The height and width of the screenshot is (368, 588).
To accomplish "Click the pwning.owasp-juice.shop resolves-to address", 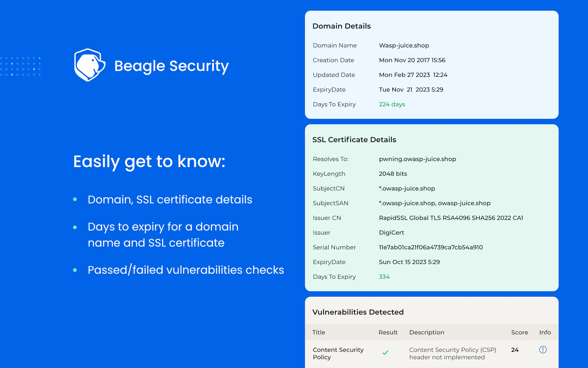I will click(x=417, y=159).
